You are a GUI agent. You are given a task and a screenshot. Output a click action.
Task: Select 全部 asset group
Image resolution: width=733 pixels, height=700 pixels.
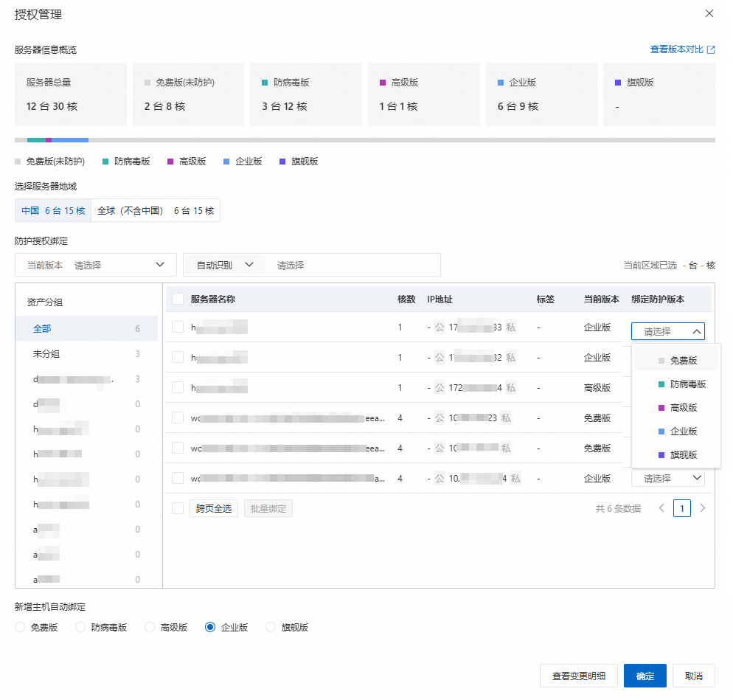86,328
